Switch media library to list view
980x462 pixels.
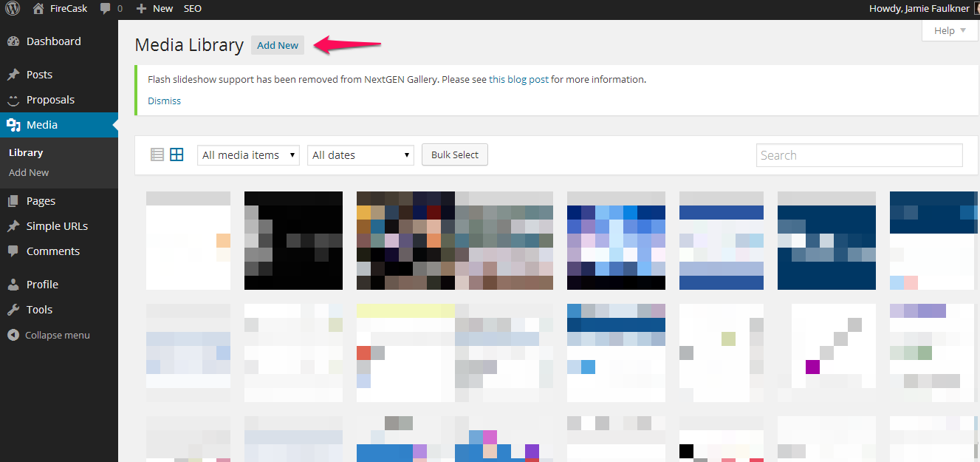[x=157, y=154]
